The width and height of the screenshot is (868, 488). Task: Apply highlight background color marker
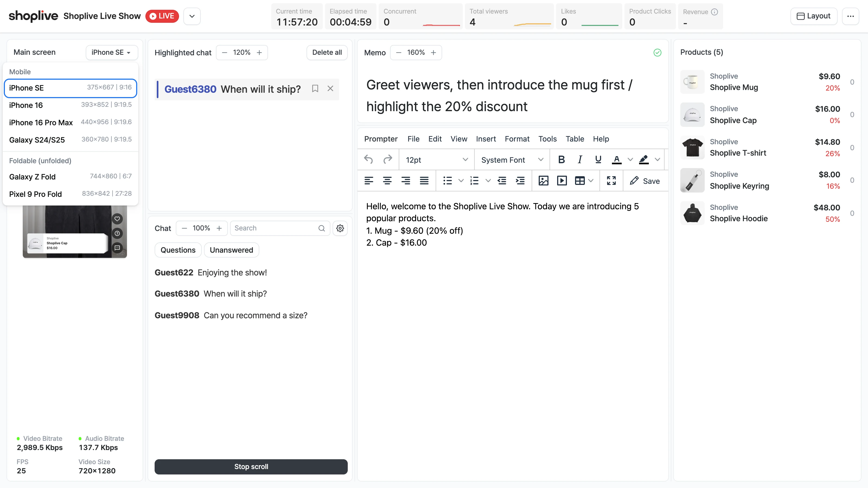click(x=644, y=160)
